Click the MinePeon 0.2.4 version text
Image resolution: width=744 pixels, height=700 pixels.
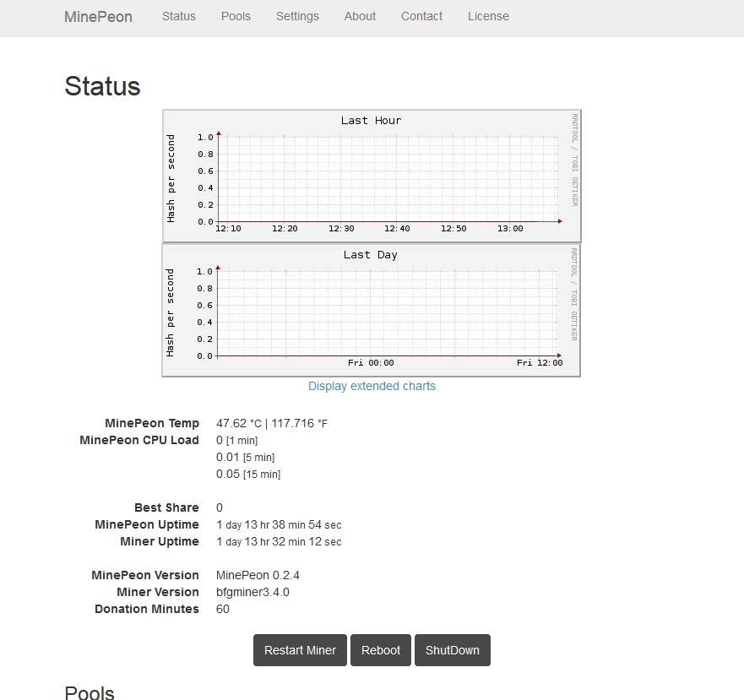(258, 575)
